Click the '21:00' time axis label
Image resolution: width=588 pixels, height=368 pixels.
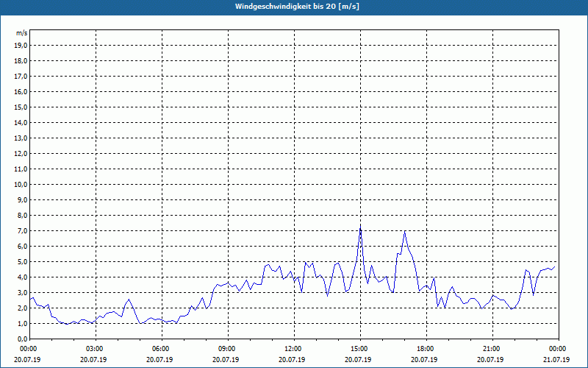pyautogui.click(x=492, y=349)
